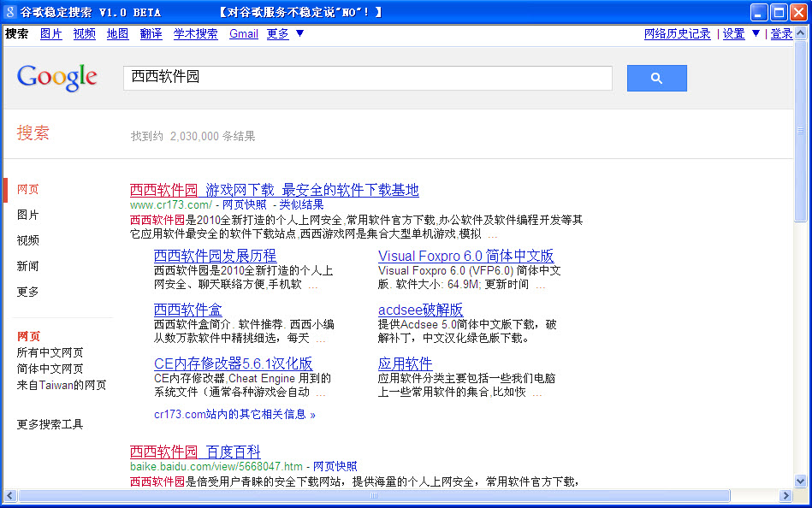
Task: Minimize the 谷歌稳定搜索 window
Action: pos(759,13)
